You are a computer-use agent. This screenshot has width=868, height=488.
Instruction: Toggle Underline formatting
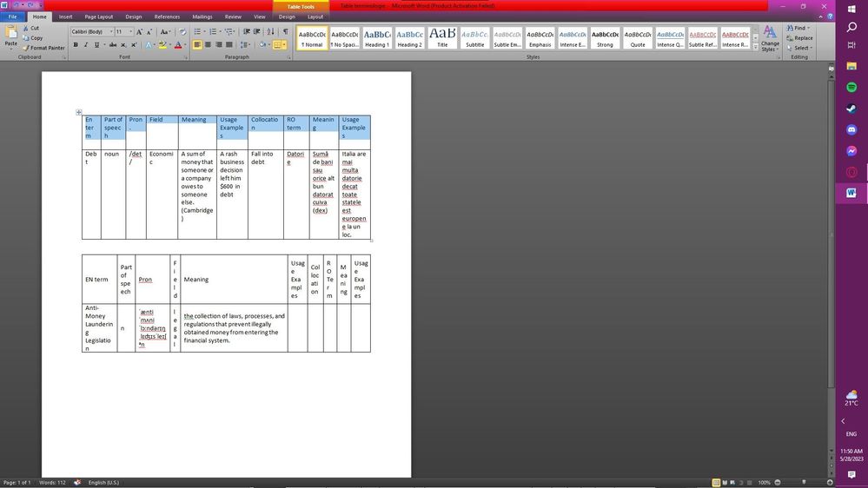[96, 45]
